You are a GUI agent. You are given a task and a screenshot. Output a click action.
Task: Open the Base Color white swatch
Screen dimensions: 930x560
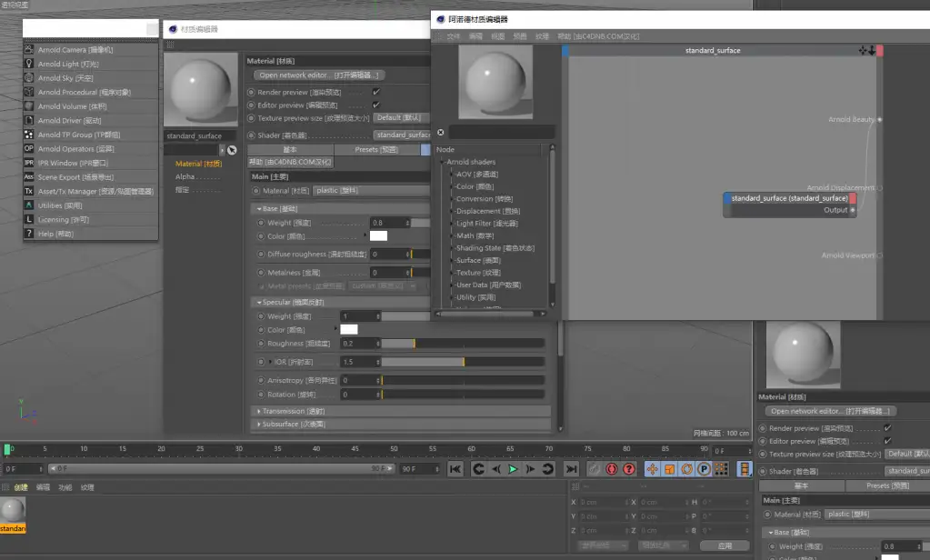tap(378, 236)
